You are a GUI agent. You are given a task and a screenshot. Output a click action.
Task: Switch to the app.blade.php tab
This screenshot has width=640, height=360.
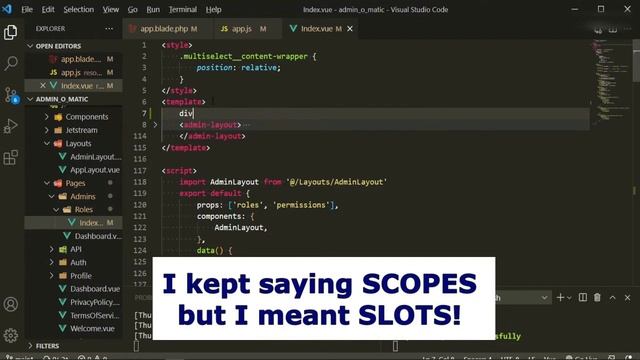(x=167, y=29)
